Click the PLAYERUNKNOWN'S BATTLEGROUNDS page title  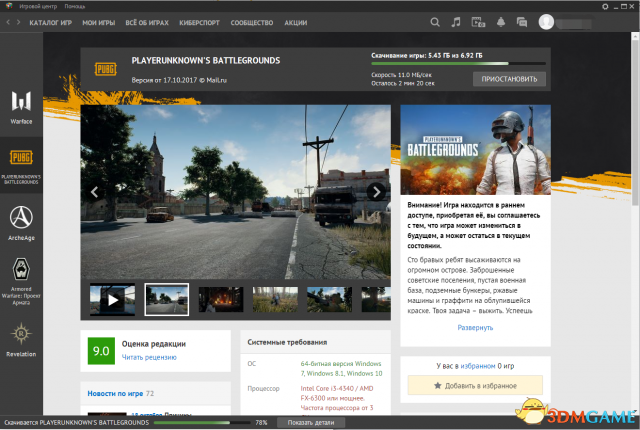pyautogui.click(x=206, y=61)
